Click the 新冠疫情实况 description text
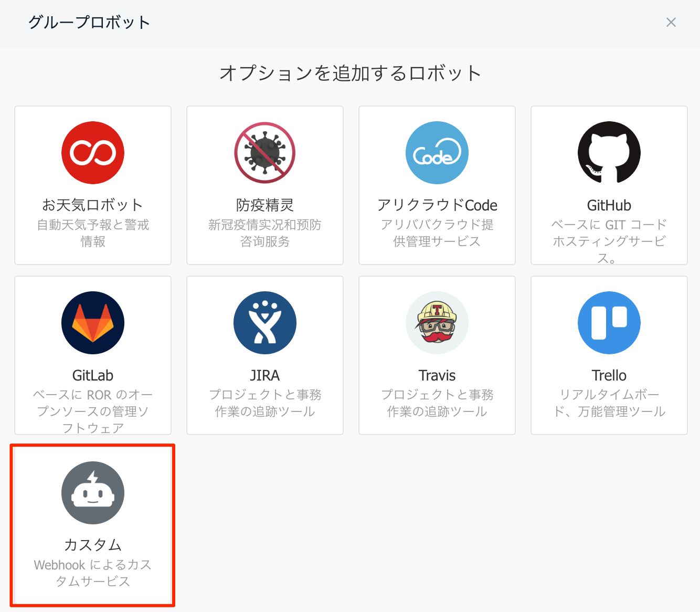700x612 pixels. [x=265, y=233]
